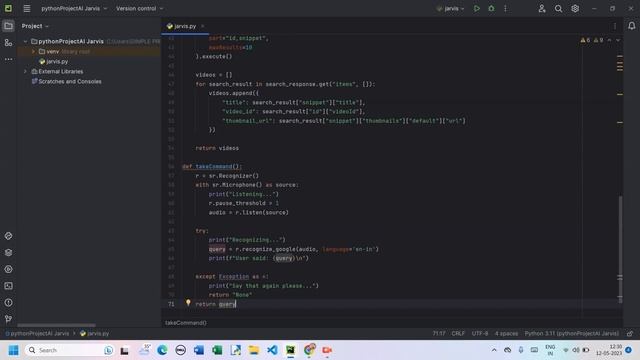Open Services tool window
640x360 pixels.
pos(8,269)
